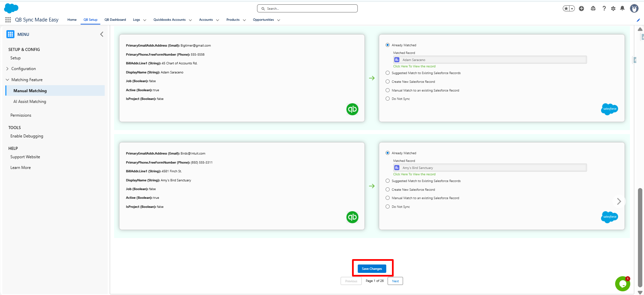This screenshot has height=295, width=644.
Task: Choose Manual Match option for Amy's Bird Sanctuary
Action: [388, 198]
